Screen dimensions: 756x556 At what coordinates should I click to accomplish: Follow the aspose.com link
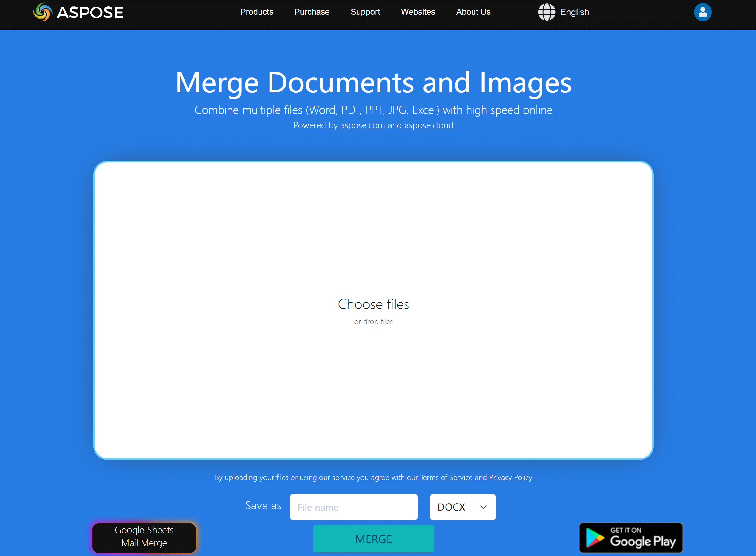coord(362,125)
